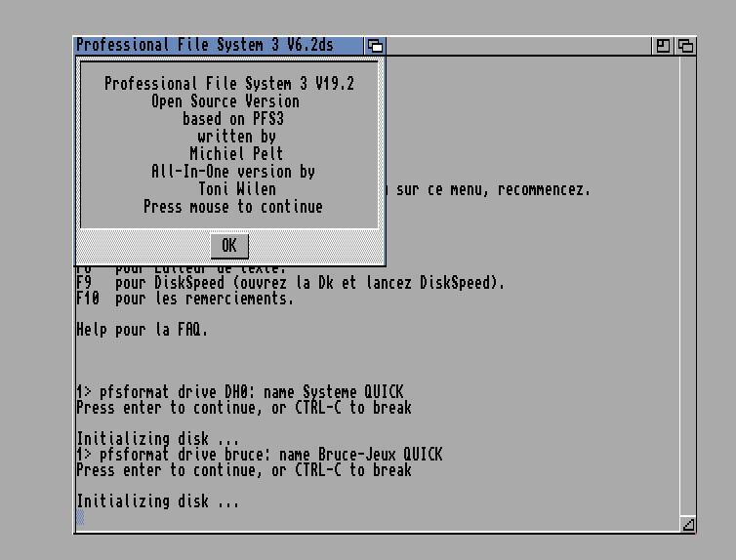Screen dimensions: 736x560
Task: Click the PFS3 dialog's depth gadget
Action: (x=376, y=46)
